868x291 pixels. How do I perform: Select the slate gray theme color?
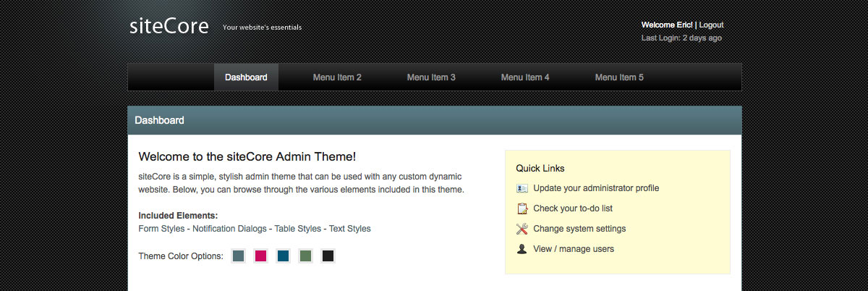pyautogui.click(x=239, y=256)
